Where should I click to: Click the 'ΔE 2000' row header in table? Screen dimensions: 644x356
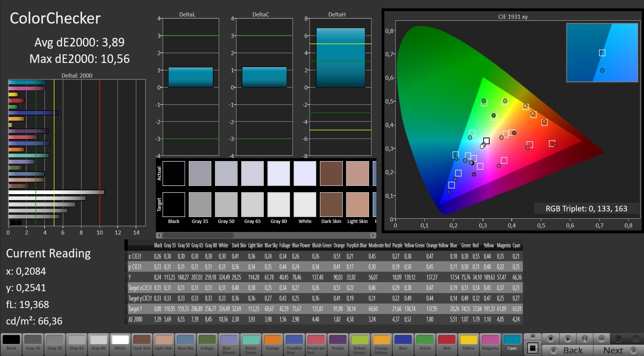click(x=135, y=319)
